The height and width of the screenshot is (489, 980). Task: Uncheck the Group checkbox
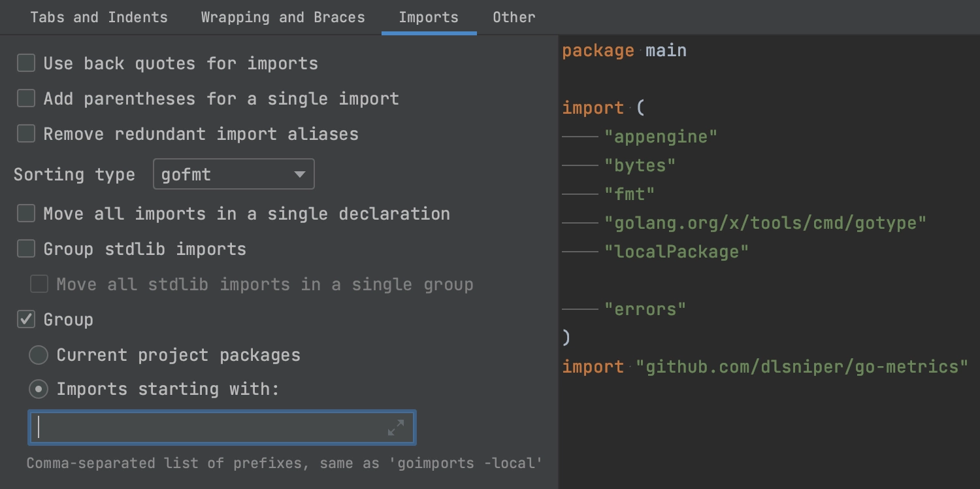pos(26,320)
